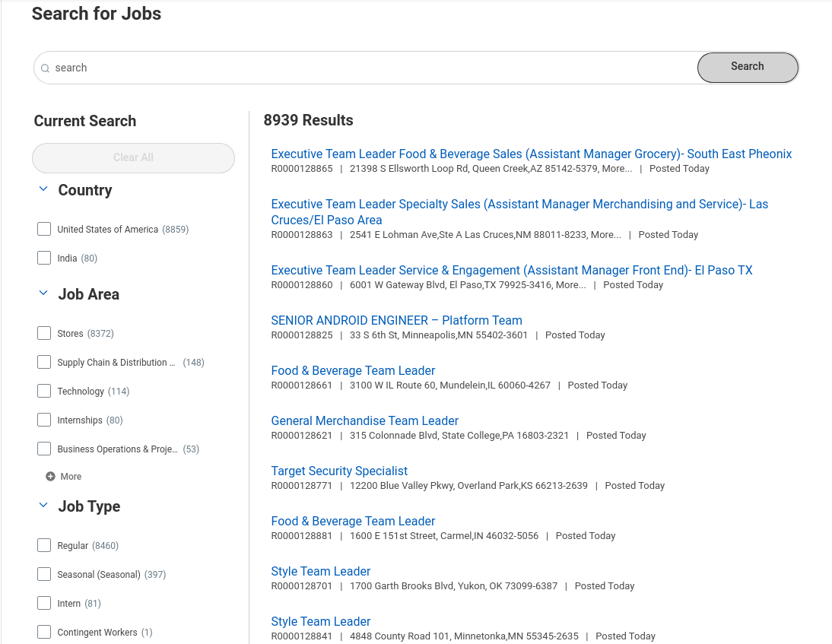Enable the Internships filter
Viewport: 832px width, 644px height.
point(43,420)
